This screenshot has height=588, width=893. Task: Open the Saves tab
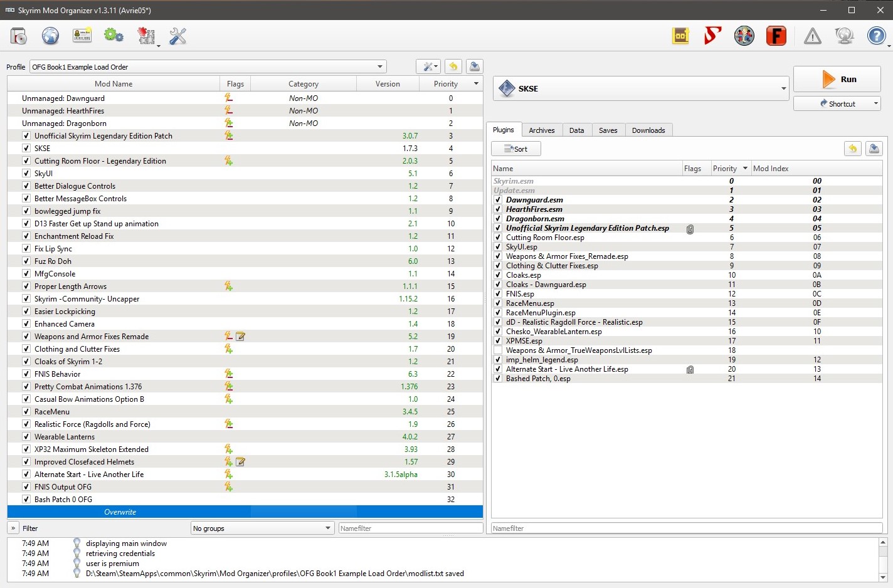coord(608,130)
